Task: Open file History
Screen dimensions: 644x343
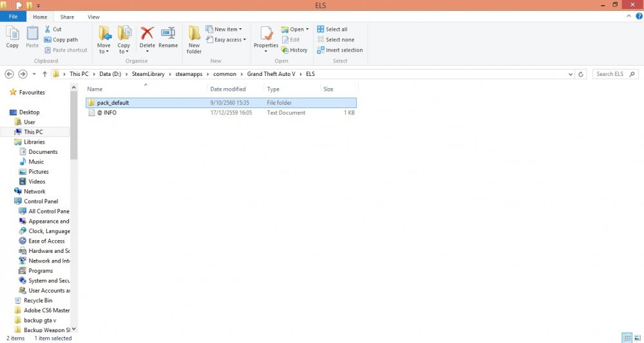Action: tap(294, 50)
